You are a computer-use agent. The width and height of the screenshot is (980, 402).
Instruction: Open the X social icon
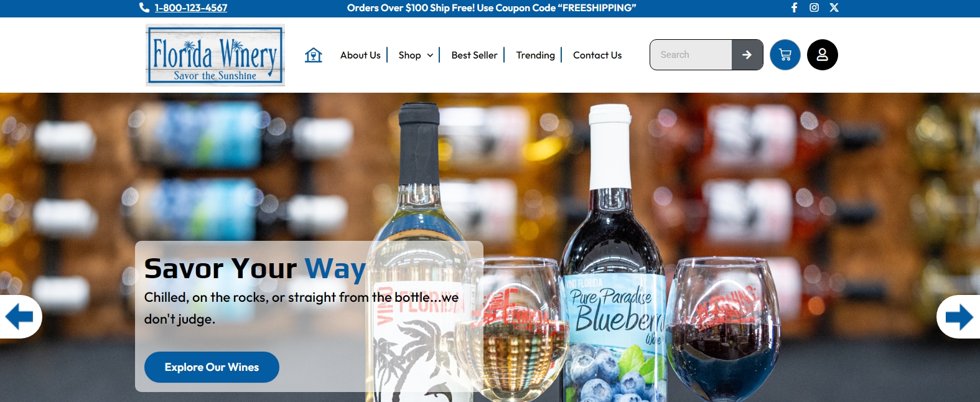tap(834, 7)
